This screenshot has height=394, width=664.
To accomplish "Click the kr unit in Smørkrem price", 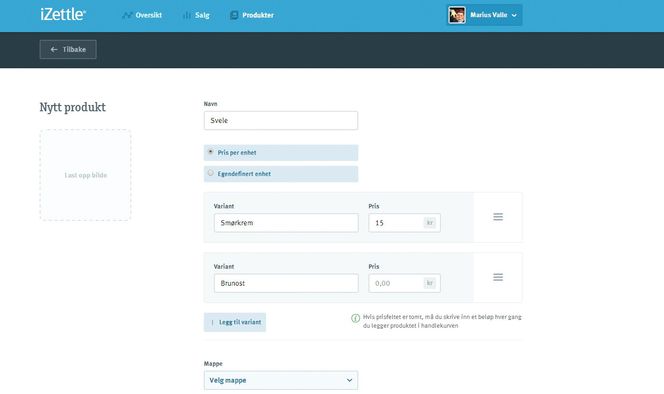I will pyautogui.click(x=430, y=223).
